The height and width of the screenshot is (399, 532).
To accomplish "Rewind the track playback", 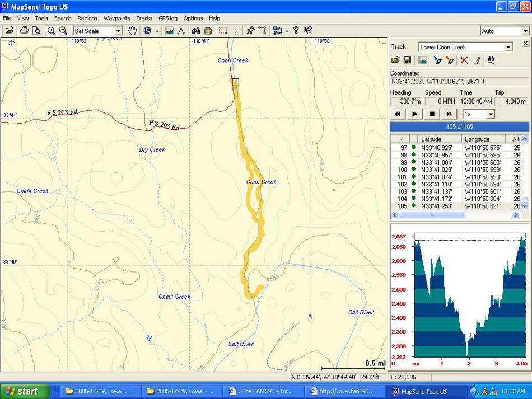I will point(398,114).
